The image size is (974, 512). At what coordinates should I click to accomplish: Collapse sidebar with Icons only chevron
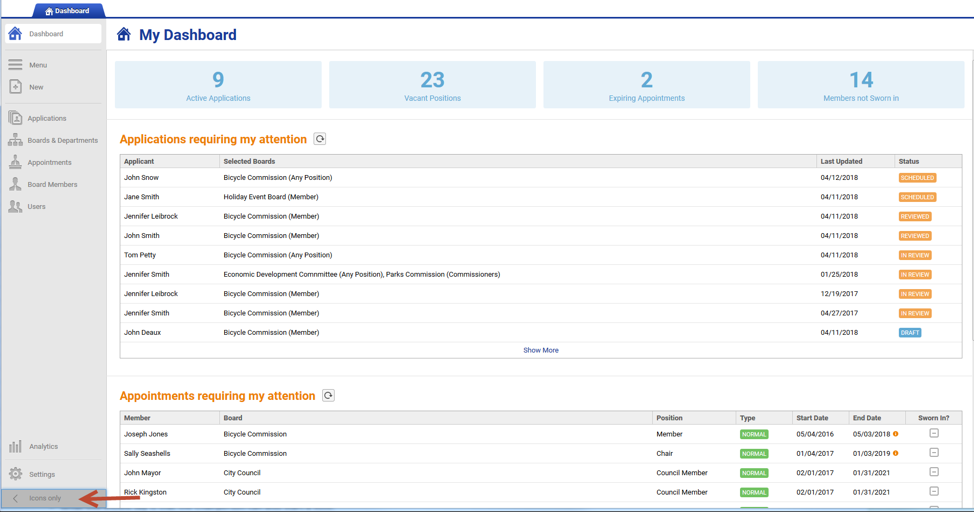tap(16, 498)
